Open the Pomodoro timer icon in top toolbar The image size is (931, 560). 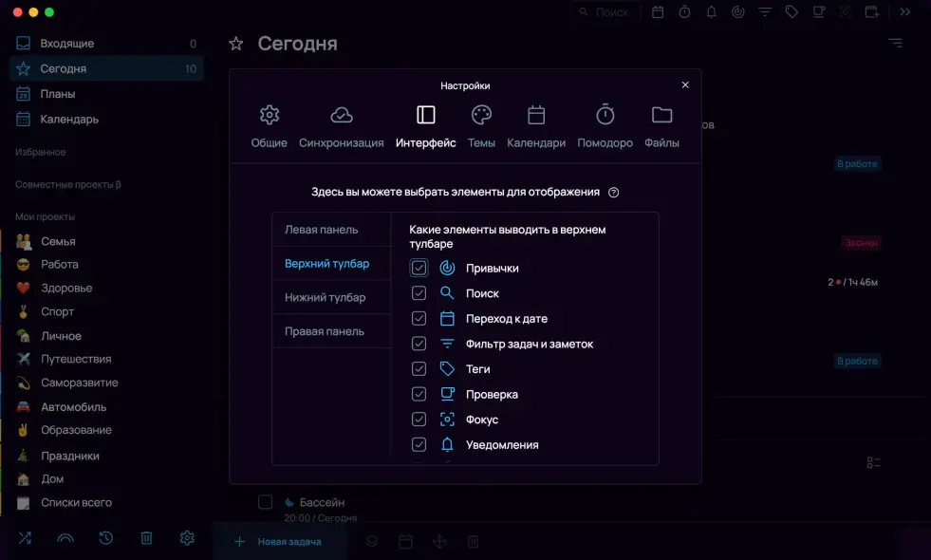pyautogui.click(x=684, y=12)
